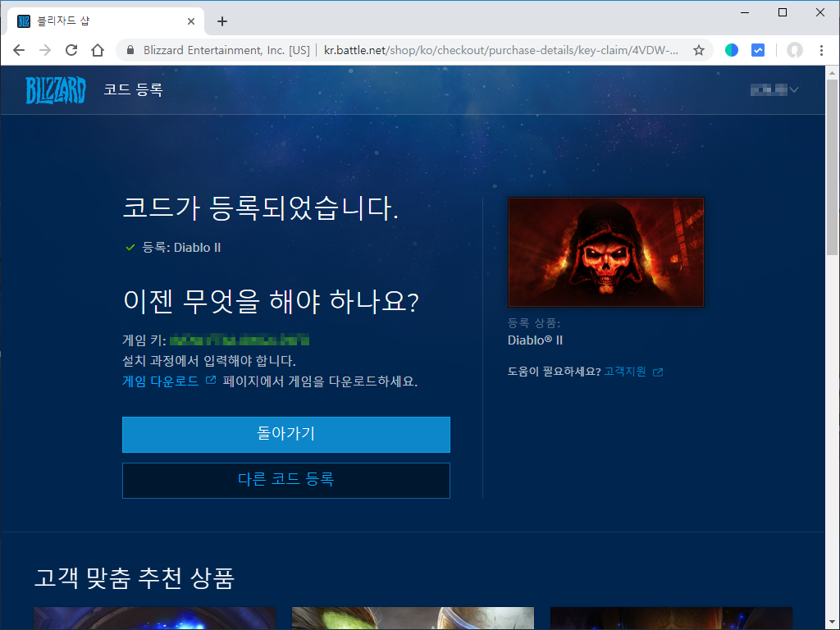Click the Blizzard logo in the header
Image resolution: width=840 pixels, height=630 pixels.
point(56,90)
